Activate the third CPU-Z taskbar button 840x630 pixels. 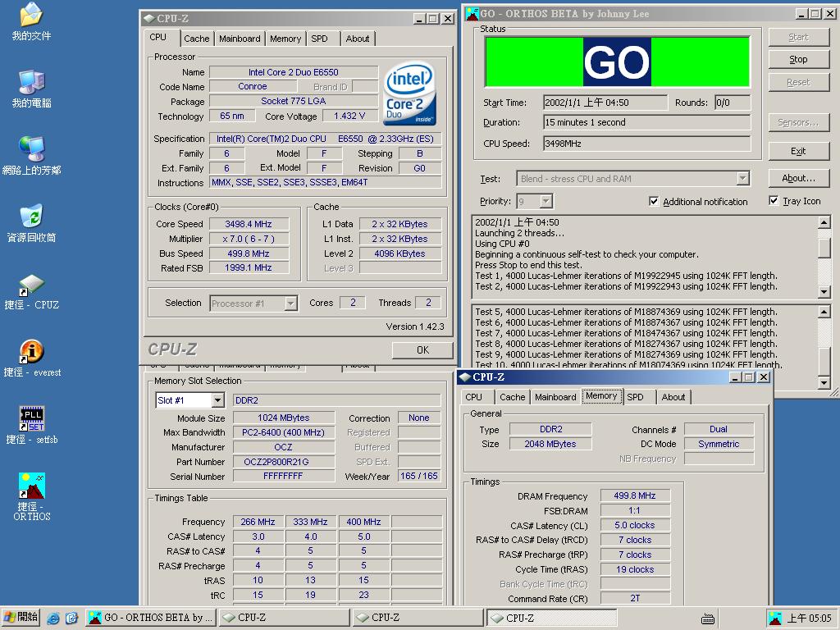click(x=552, y=618)
